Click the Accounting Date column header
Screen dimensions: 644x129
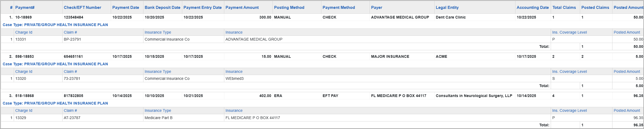(x=532, y=8)
